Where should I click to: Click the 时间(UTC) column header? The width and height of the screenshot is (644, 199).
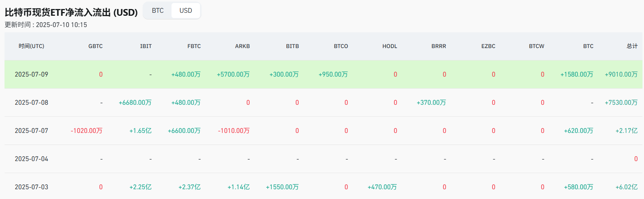pyautogui.click(x=32, y=46)
